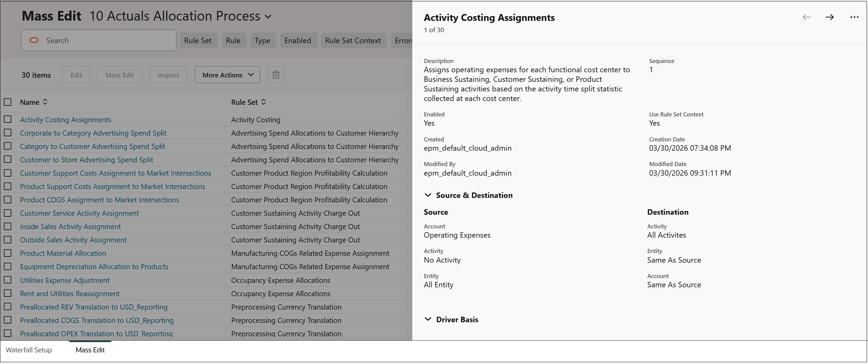This screenshot has width=868, height=364.
Task: Open the Utilities Expense Adjustment rule
Action: click(65, 280)
